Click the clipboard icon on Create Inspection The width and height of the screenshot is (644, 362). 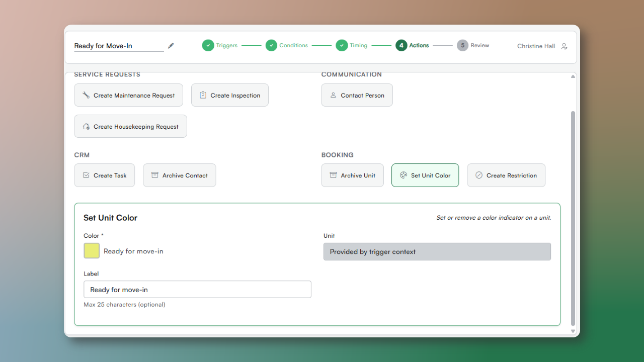tap(203, 95)
